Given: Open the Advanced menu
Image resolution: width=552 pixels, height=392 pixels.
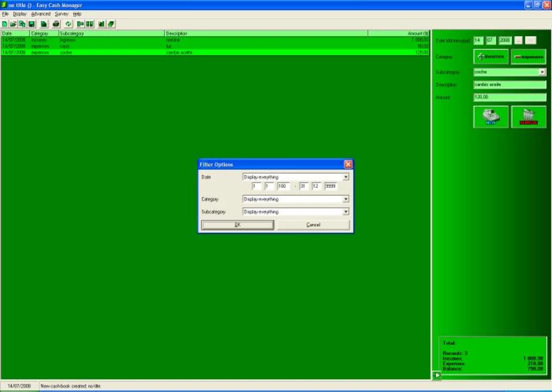Looking at the screenshot, I should (41, 14).
